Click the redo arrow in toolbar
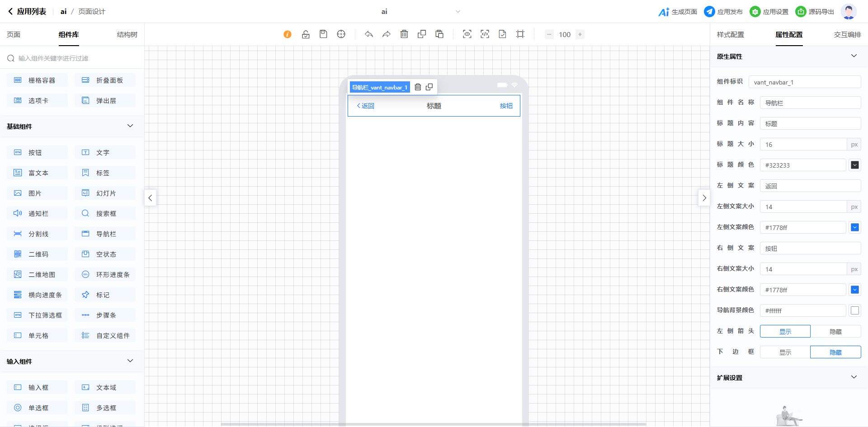The width and height of the screenshot is (868, 427). [387, 34]
